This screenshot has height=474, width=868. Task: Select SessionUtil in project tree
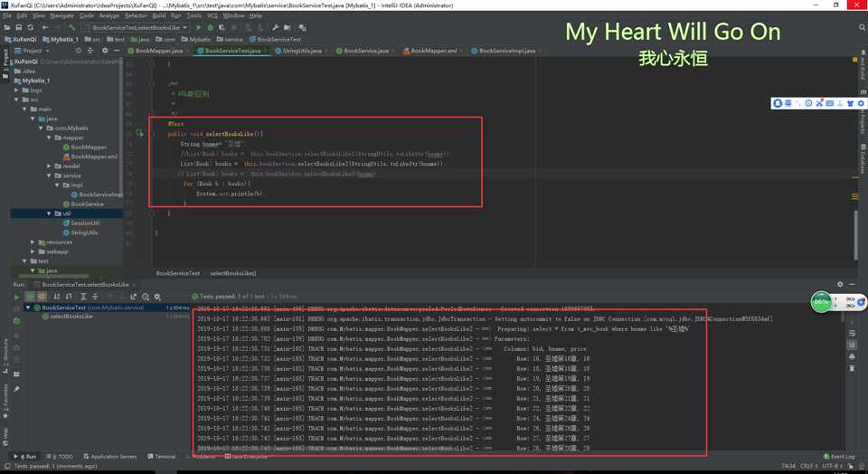coord(80,223)
